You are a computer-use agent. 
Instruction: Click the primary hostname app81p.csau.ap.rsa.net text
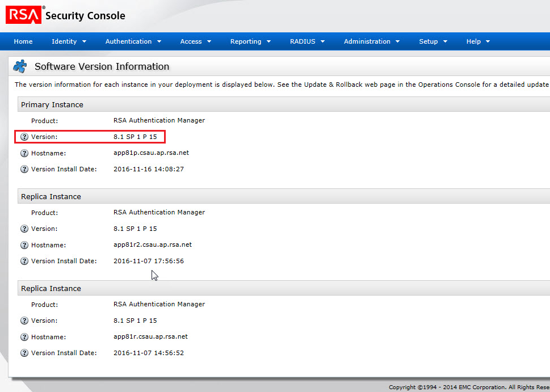coord(151,153)
